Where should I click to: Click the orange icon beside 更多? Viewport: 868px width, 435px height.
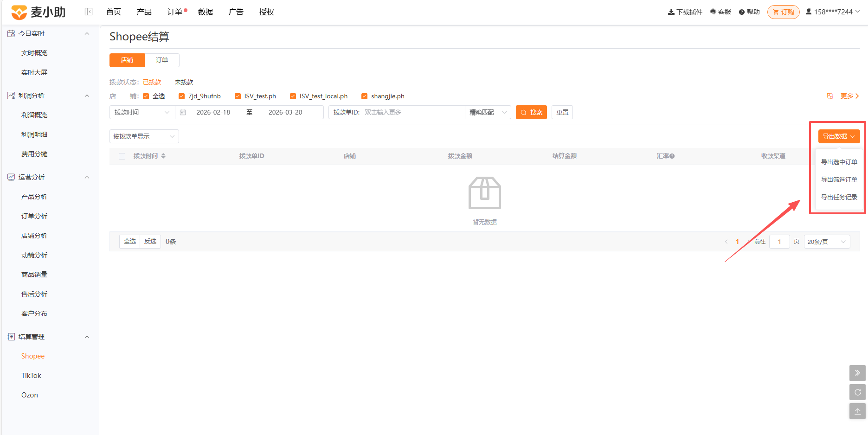pos(830,96)
